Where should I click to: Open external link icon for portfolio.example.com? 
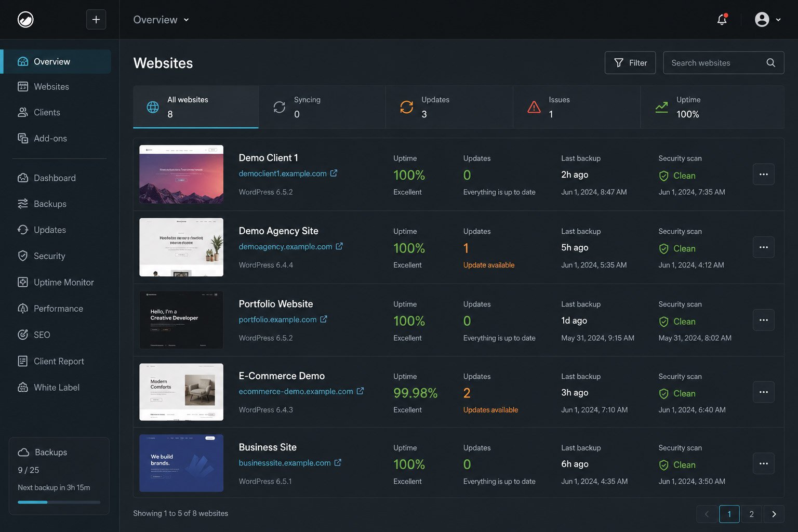coord(324,319)
